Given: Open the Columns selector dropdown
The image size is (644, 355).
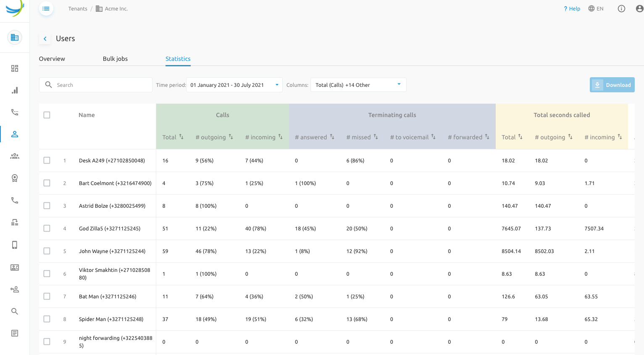Looking at the screenshot, I should [358, 85].
